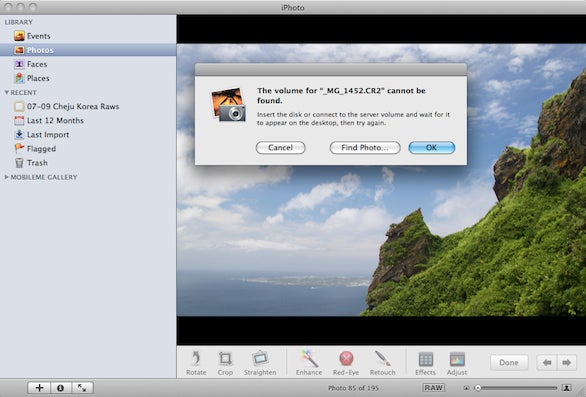This screenshot has width=586, height=397.
Task: Click the Events icon in sidebar
Action: click(19, 36)
